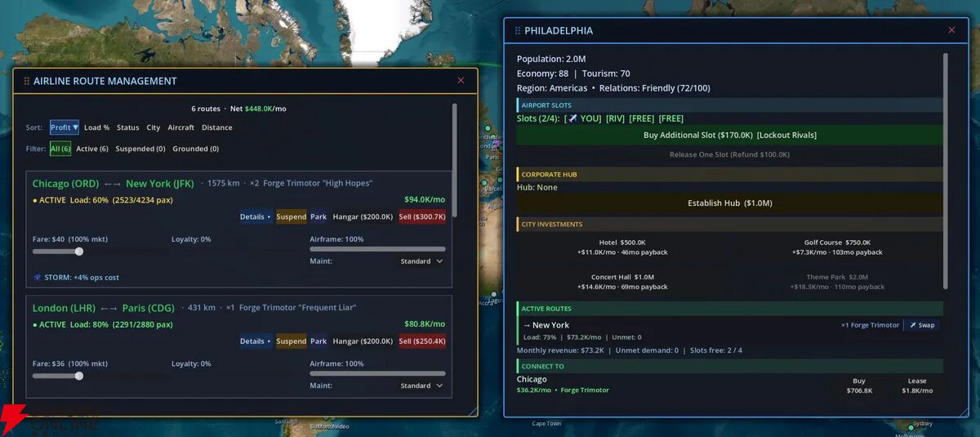980x437 pixels.
Task: Suspend the Chicago–New York route
Action: click(x=291, y=217)
